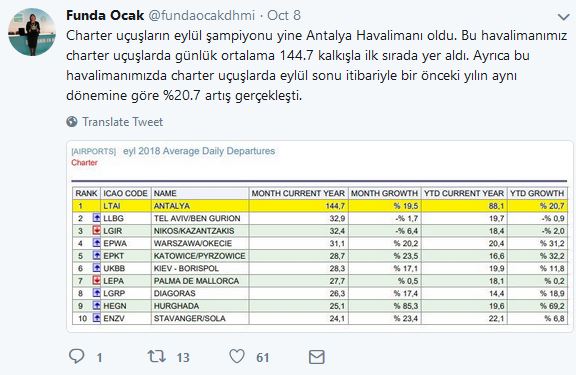Image resolution: width=576 pixels, height=375 pixels.
Task: Open the Funda Ocak name link
Action: (105, 15)
